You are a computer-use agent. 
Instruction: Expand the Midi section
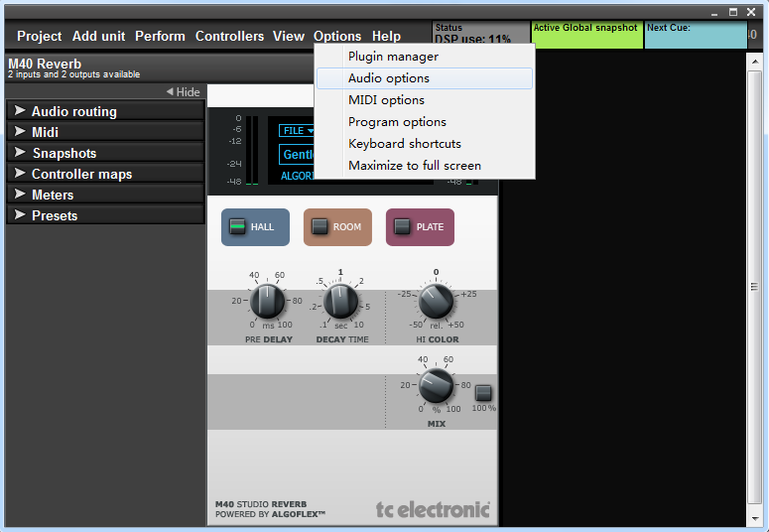[105, 132]
